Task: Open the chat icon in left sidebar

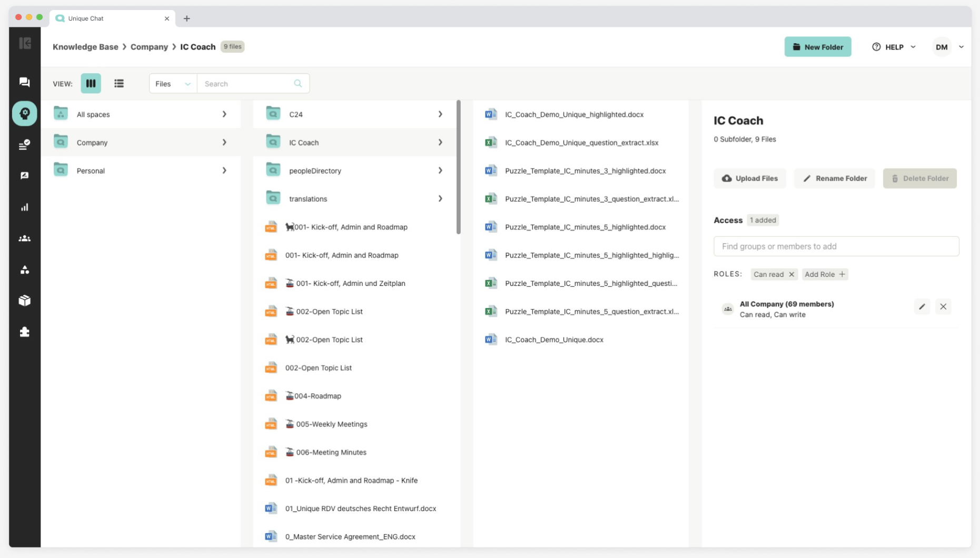Action: coord(24,82)
